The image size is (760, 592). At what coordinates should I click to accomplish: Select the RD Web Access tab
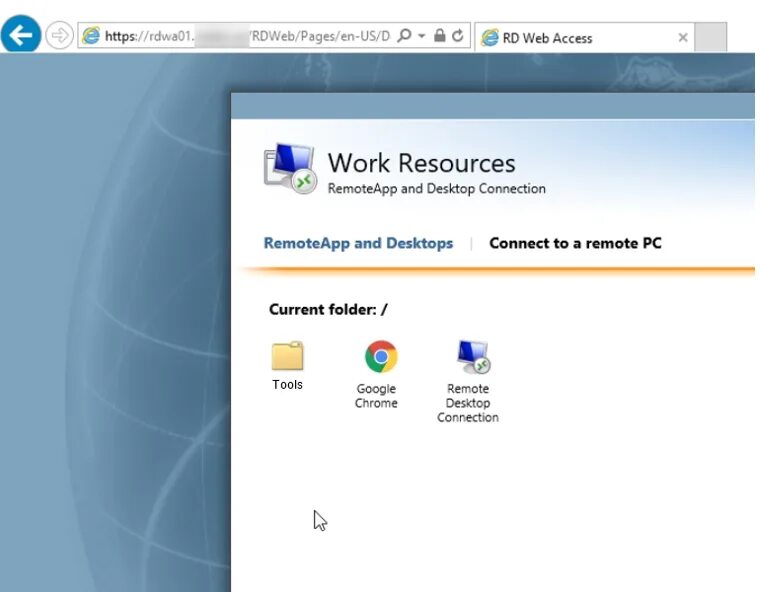[584, 37]
